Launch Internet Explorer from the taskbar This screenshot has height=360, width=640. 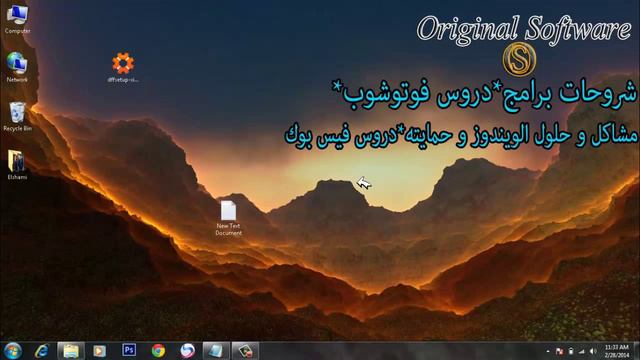(42, 351)
